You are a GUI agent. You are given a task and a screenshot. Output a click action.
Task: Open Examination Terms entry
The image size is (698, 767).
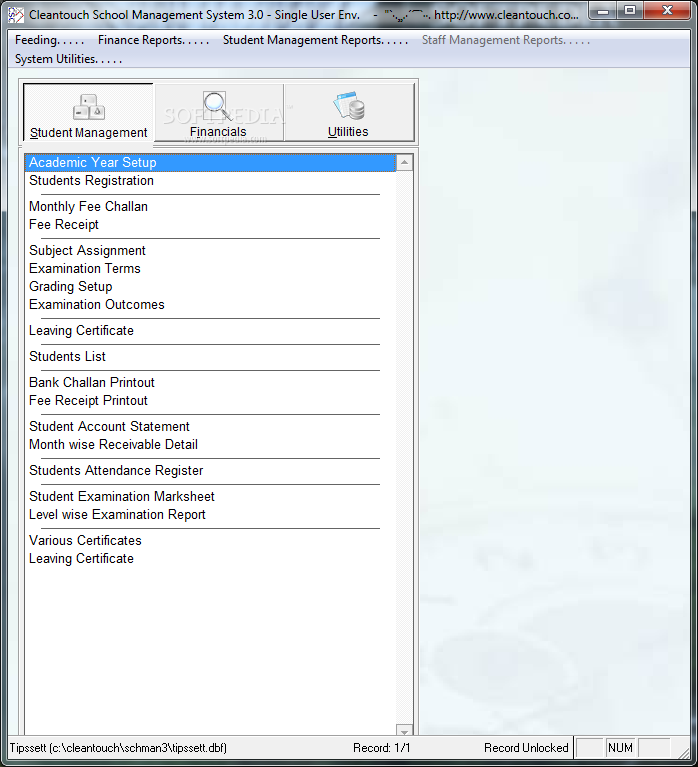[x=85, y=269]
